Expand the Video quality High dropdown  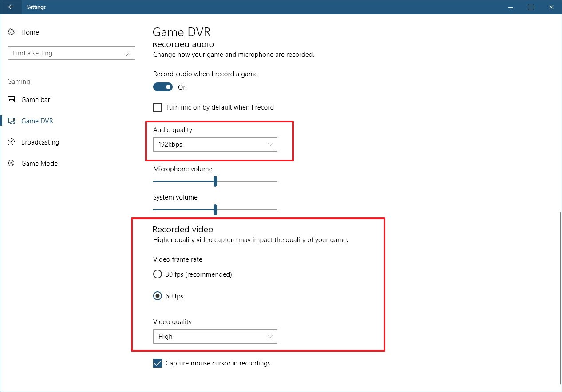pyautogui.click(x=215, y=337)
